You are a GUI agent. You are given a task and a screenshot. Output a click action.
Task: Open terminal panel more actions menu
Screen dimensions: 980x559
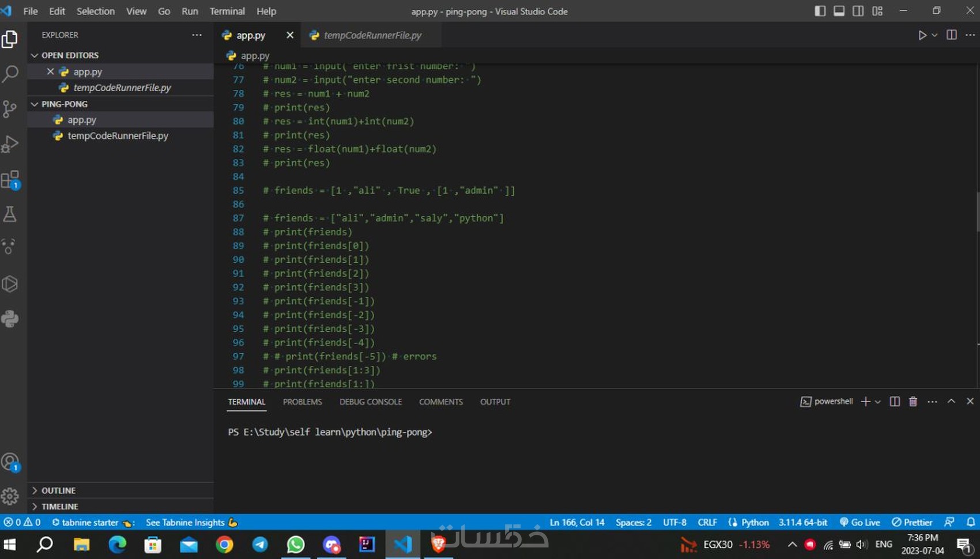point(932,402)
